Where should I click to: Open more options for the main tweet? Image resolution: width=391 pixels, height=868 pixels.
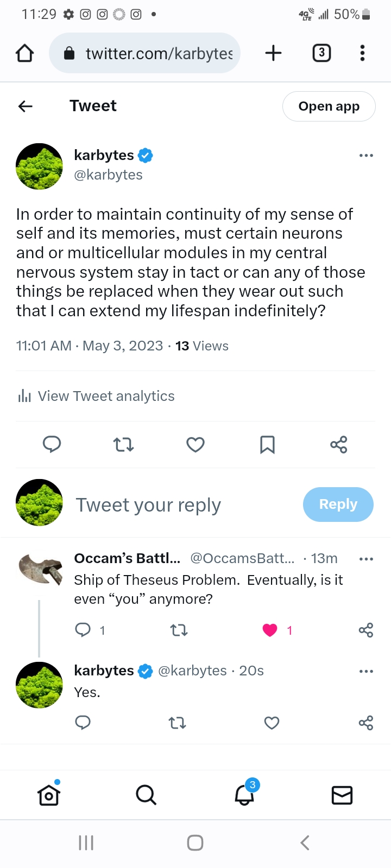(367, 156)
